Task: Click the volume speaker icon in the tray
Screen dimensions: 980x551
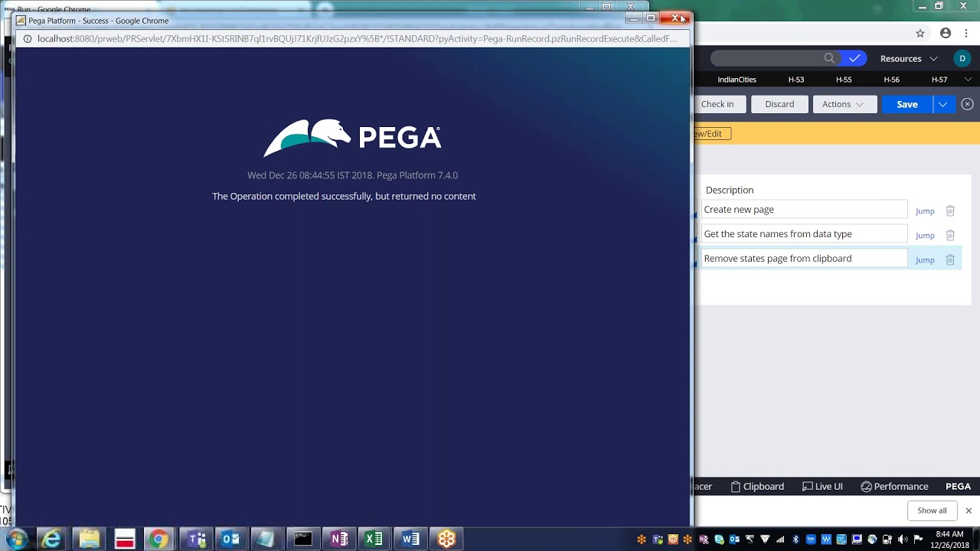Action: coord(903,540)
